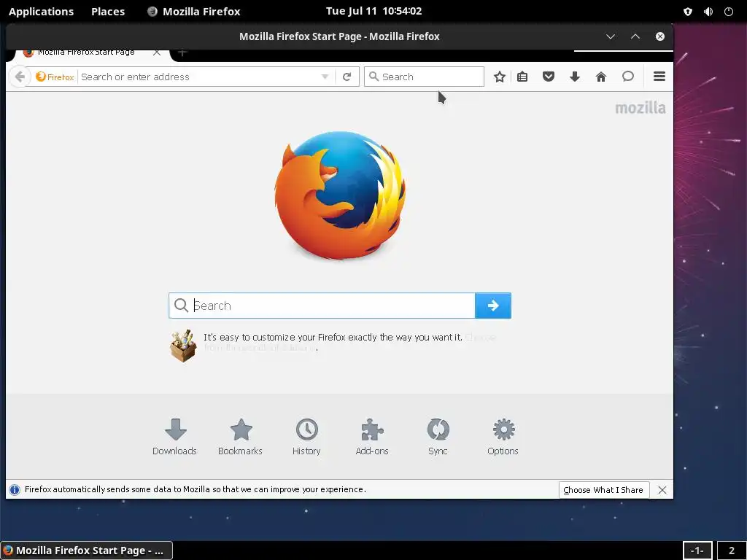The width and height of the screenshot is (747, 560).
Task: Click Choose What I Share button
Action: tap(603, 490)
